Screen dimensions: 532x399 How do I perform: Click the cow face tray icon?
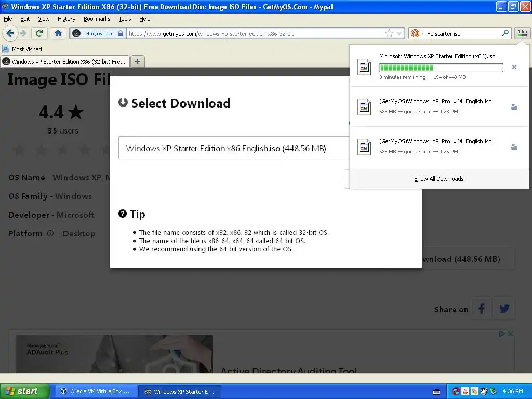tap(484, 391)
